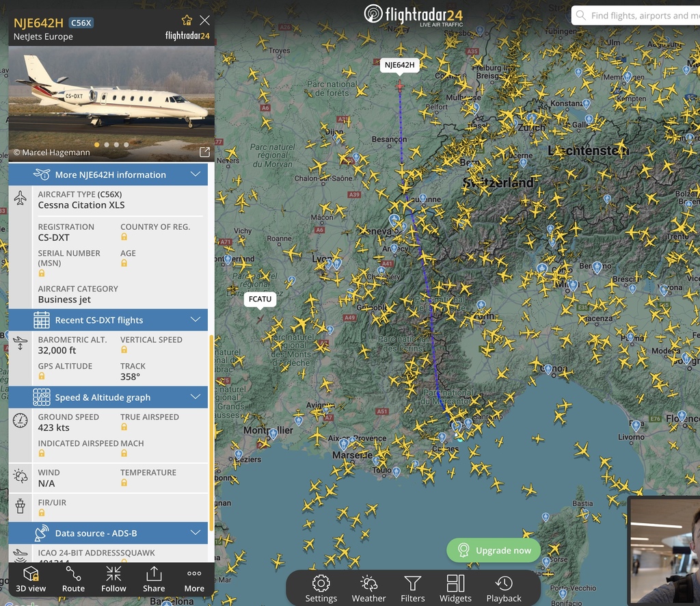
Task: Open the More options menu
Action: [194, 579]
